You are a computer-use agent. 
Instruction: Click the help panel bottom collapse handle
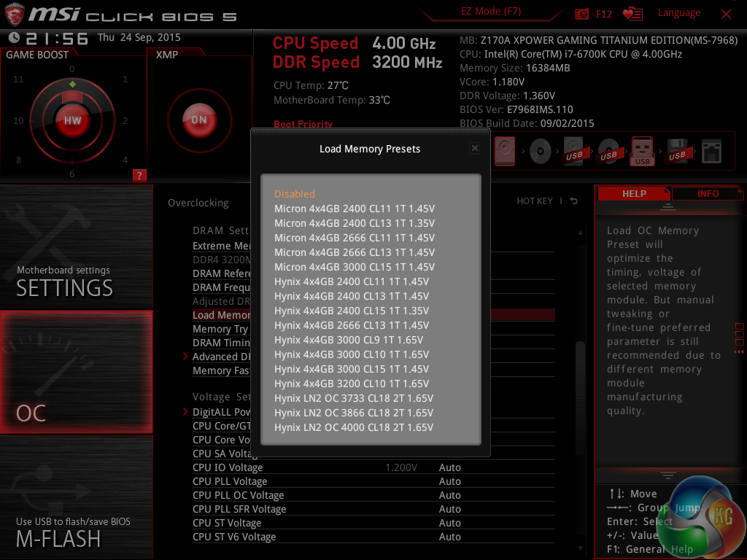coord(668,475)
